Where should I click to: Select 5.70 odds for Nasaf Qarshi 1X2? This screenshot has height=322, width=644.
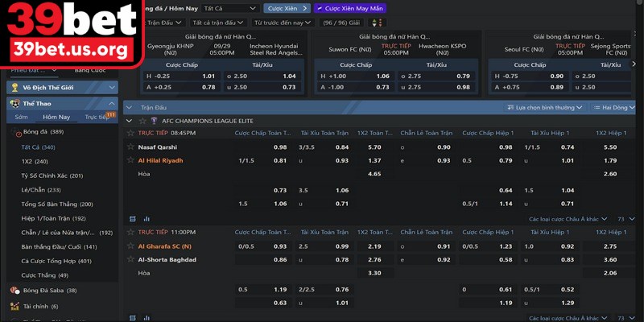point(374,147)
